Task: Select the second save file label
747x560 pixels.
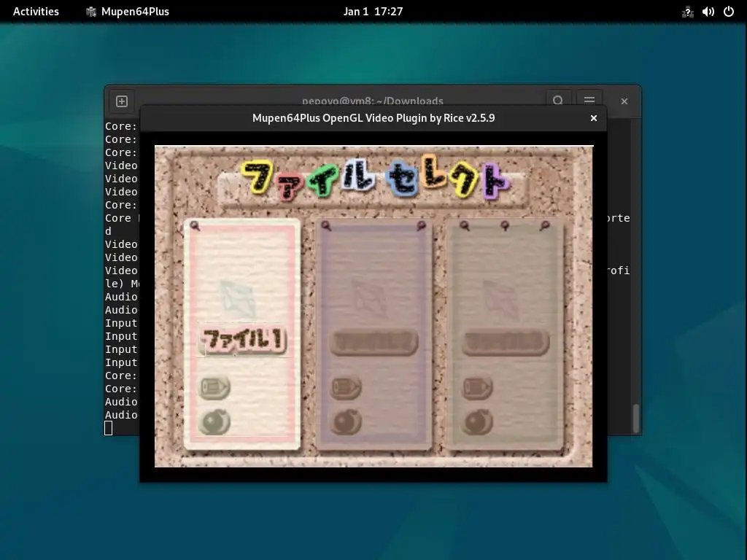Action: click(x=374, y=343)
